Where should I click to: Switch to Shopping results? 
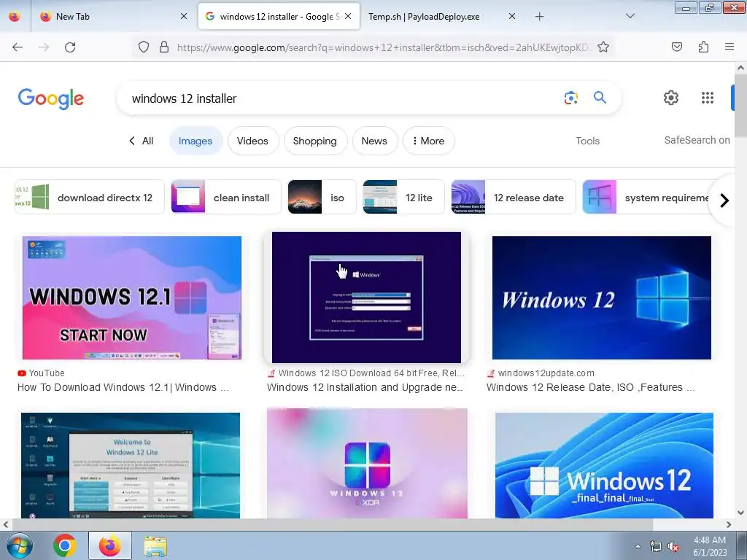click(315, 141)
